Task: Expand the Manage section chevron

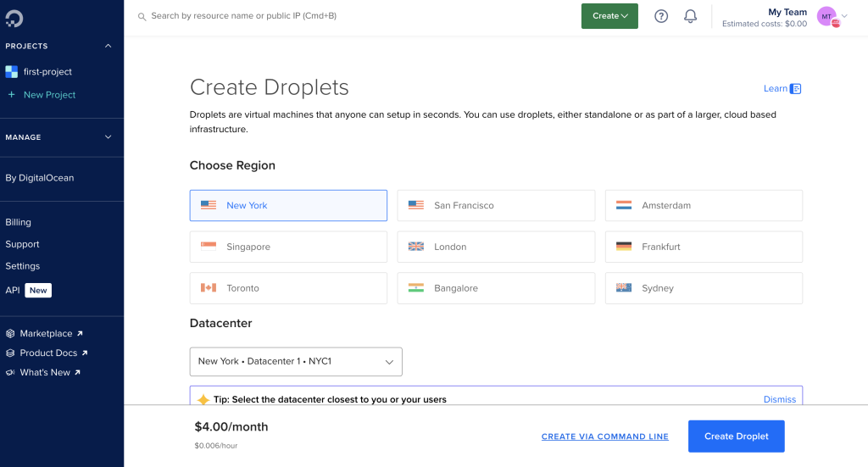Action: pos(108,137)
